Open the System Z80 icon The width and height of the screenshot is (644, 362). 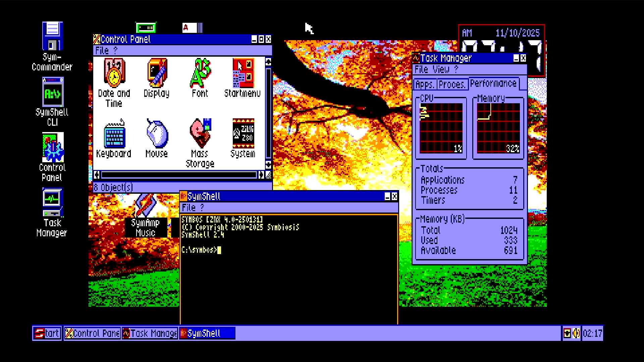(243, 134)
